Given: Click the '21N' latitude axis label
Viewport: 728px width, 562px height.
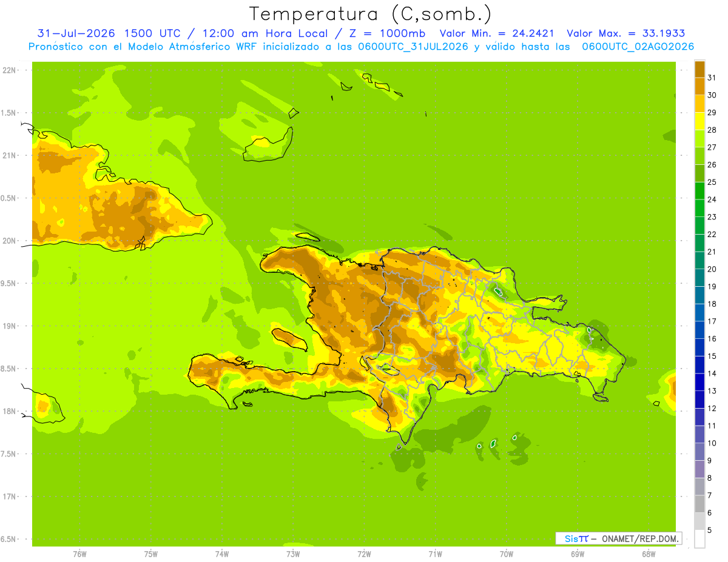Looking at the screenshot, I should 8,155.
